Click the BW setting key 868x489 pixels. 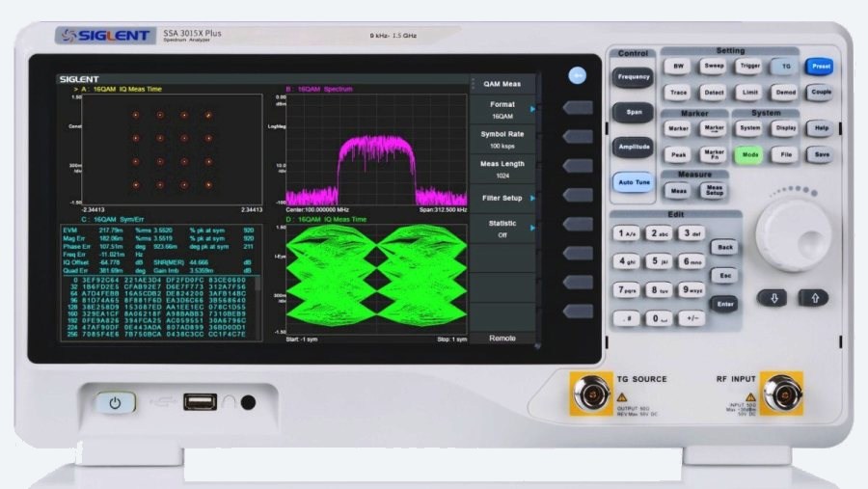tap(678, 67)
